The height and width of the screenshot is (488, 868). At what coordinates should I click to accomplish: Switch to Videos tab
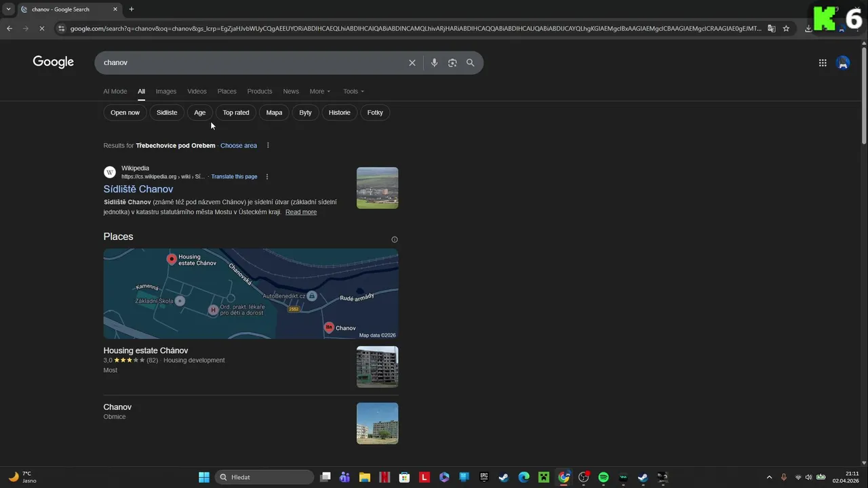pyautogui.click(x=197, y=91)
